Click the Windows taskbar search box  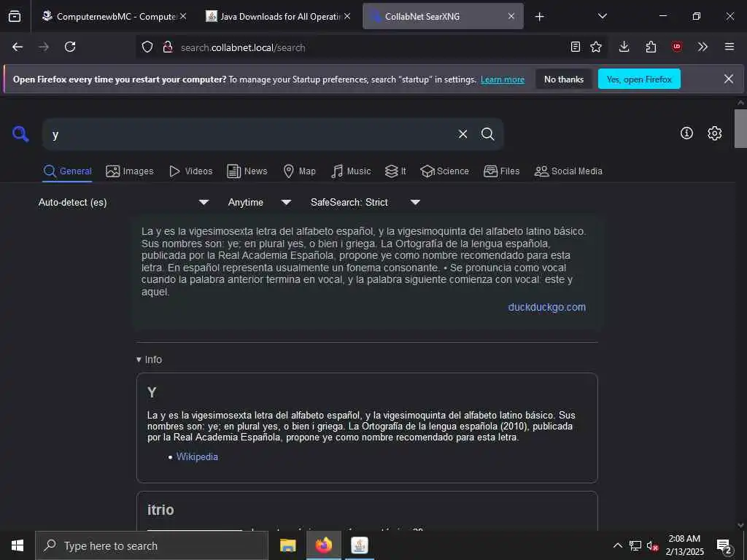tap(152, 545)
